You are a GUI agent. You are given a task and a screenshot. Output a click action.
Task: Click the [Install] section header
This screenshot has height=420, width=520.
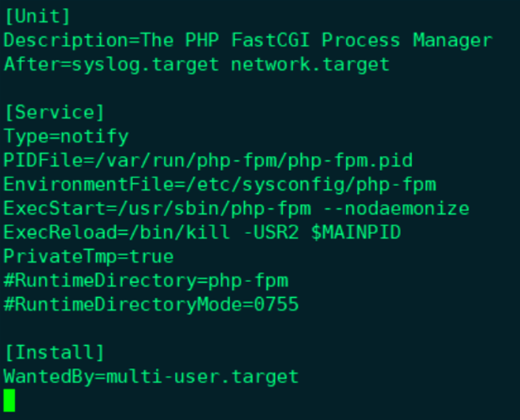[54, 352]
